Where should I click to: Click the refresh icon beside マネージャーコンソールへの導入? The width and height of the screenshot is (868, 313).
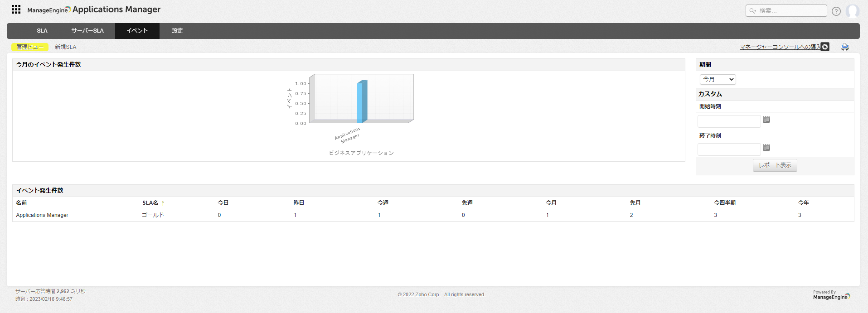pos(825,47)
